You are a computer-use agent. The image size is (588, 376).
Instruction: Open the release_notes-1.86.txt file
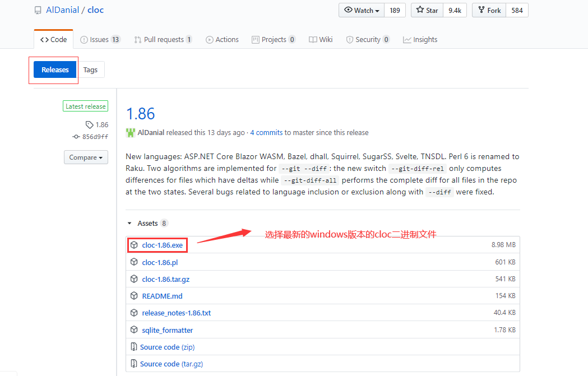coord(177,313)
